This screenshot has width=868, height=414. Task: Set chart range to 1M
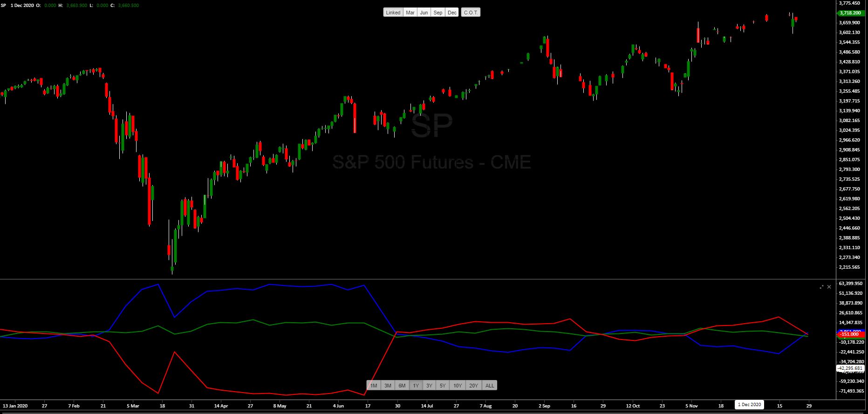click(x=374, y=386)
